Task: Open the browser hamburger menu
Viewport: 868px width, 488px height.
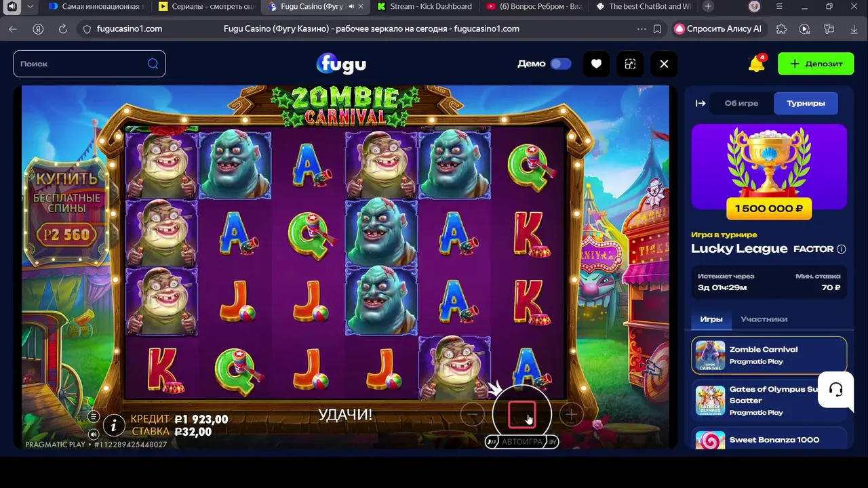Action: pyautogui.click(x=780, y=7)
